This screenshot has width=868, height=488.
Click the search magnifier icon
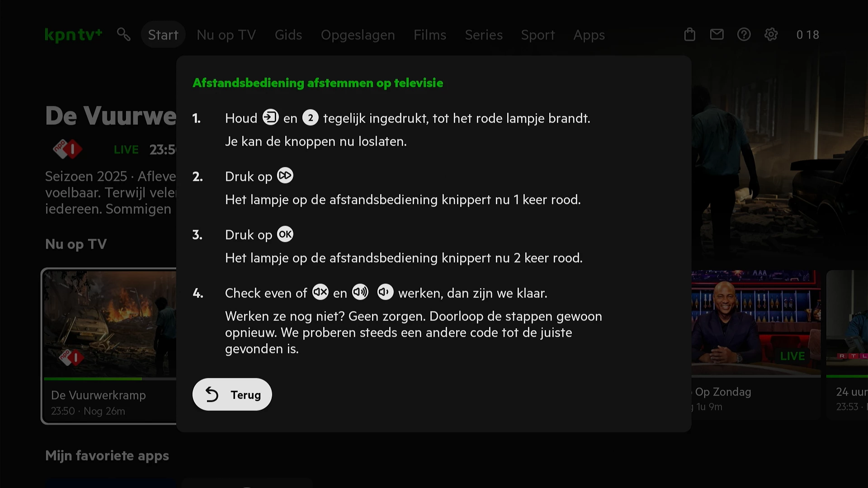pos(123,34)
